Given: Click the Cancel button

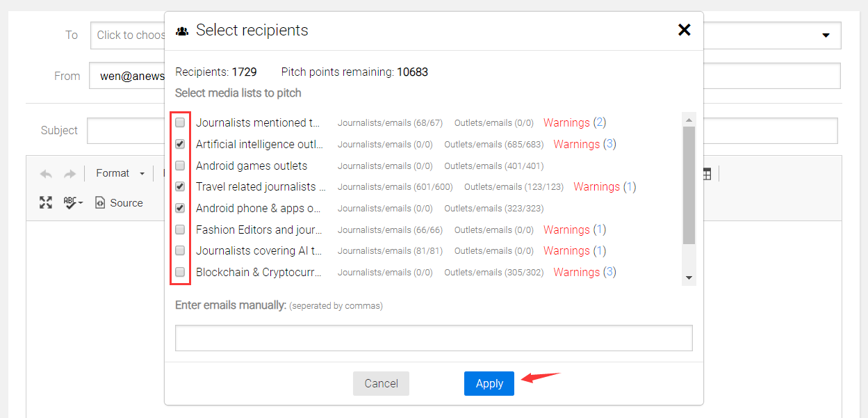Looking at the screenshot, I should [x=381, y=383].
